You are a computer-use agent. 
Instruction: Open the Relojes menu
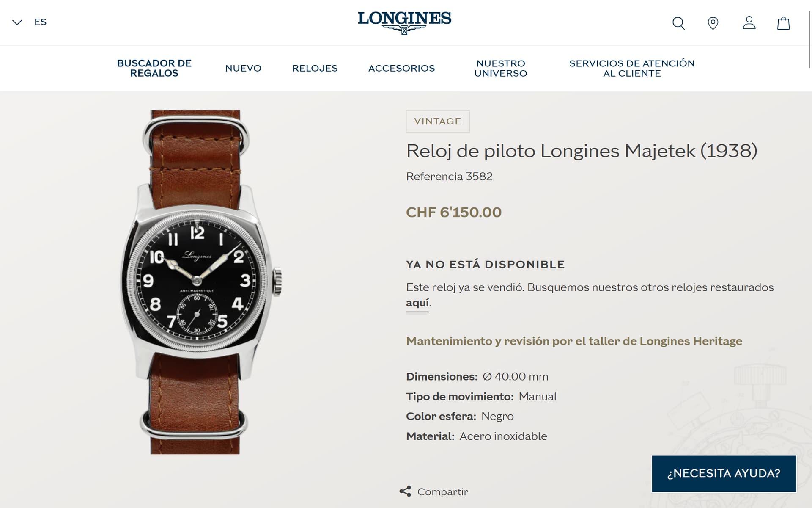(x=315, y=68)
